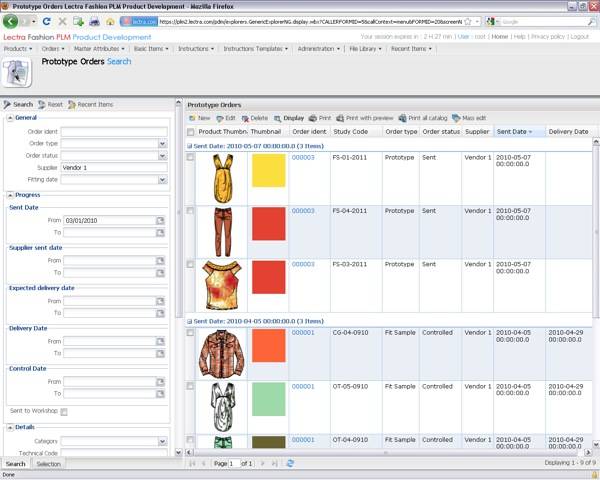The width and height of the screenshot is (600, 480).
Task: Open the Fitting date dropdown
Action: point(163,180)
